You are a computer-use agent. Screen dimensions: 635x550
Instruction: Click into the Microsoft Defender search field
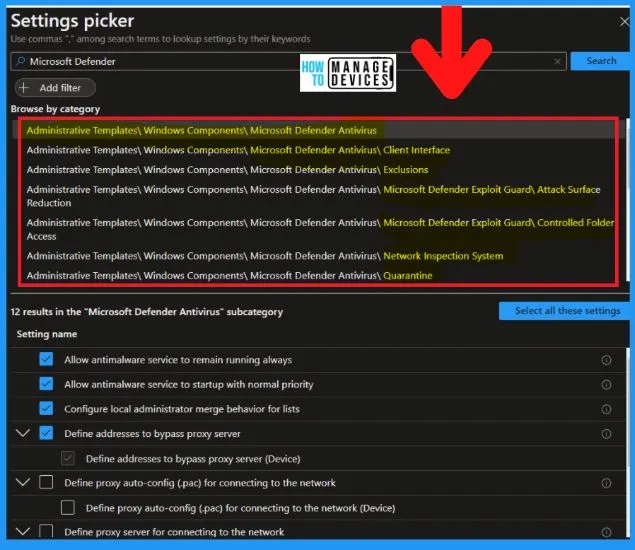click(x=288, y=61)
